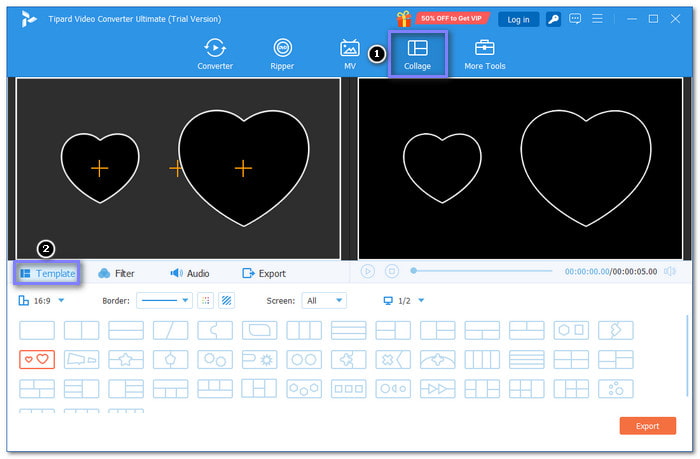Switch to the Audio tab

coord(190,273)
